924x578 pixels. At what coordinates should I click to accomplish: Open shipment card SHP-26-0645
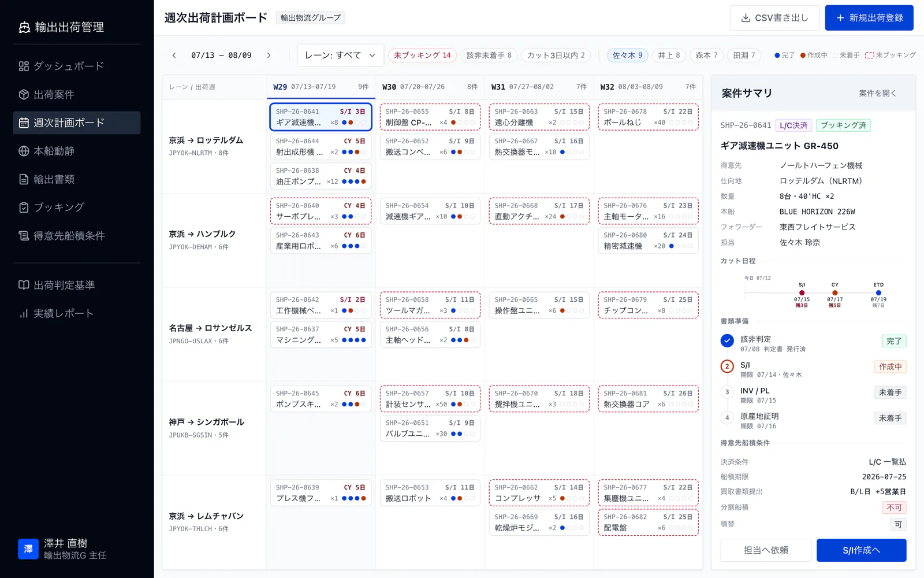pyautogui.click(x=321, y=399)
